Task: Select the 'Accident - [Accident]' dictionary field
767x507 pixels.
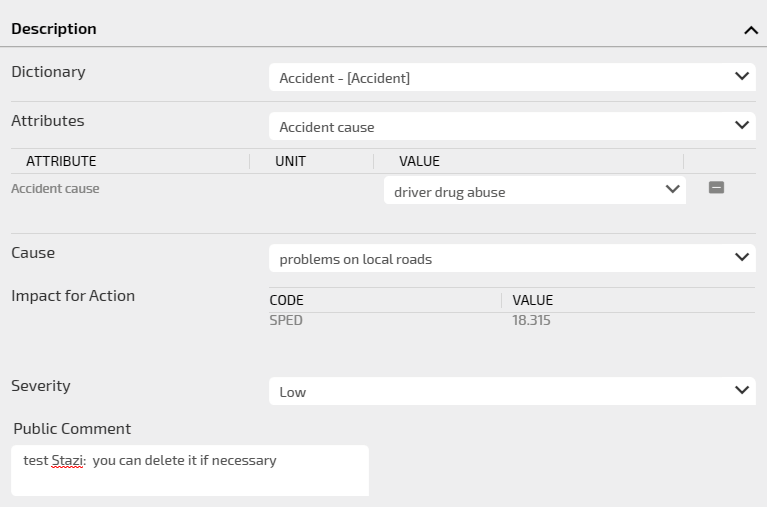Action: [x=500, y=78]
